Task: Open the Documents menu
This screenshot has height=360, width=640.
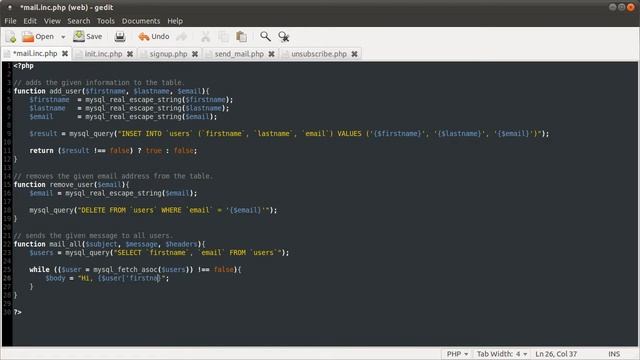Action: [141, 21]
